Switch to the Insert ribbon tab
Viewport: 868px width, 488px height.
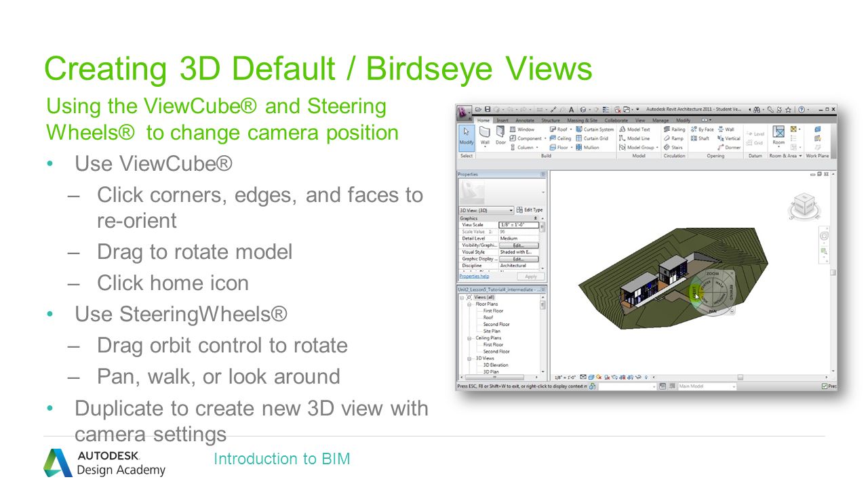tap(502, 120)
